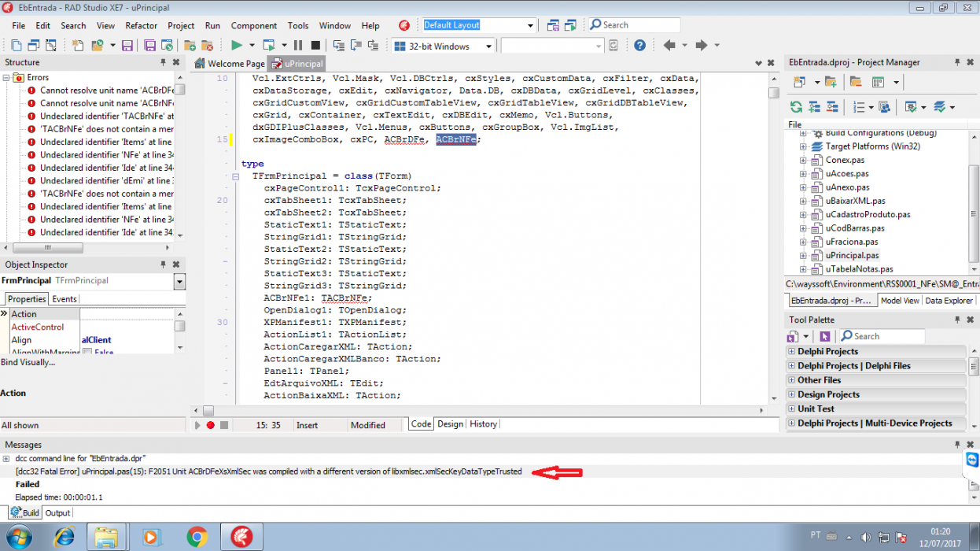Click the code editor vertical scrollbar thumb
This screenshot has width=980, height=551.
774,92
